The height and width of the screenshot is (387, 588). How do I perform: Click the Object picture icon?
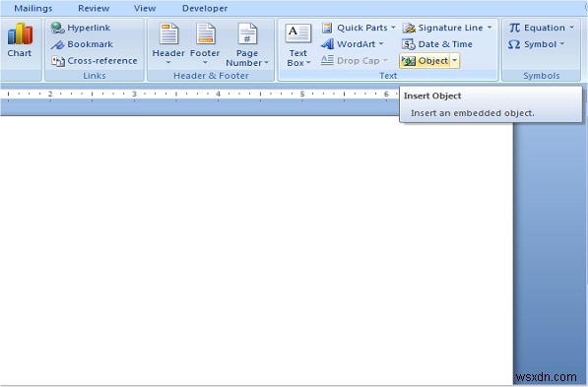tap(409, 61)
